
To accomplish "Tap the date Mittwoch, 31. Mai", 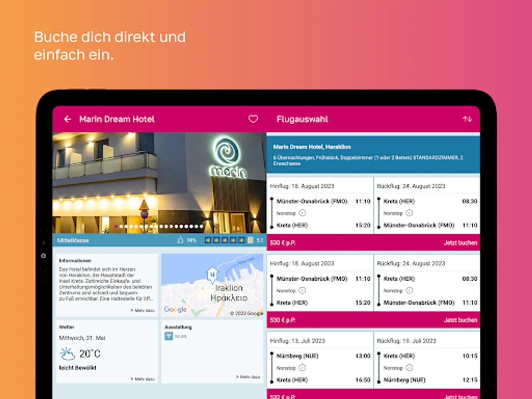I will click(x=82, y=338).
